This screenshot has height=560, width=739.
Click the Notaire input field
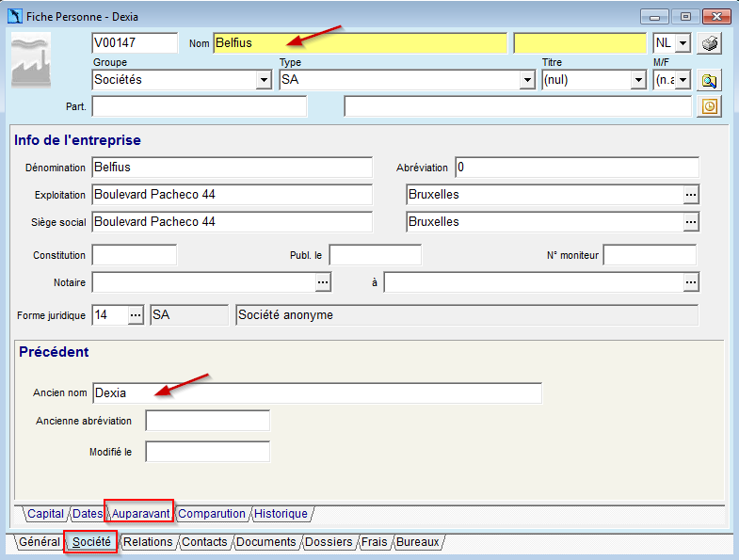pyautogui.click(x=204, y=282)
